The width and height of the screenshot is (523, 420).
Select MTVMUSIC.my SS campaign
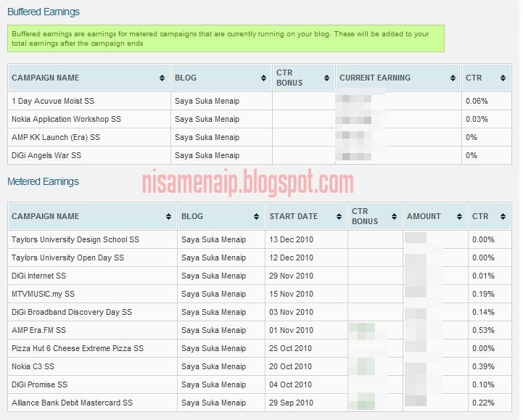[x=43, y=294]
